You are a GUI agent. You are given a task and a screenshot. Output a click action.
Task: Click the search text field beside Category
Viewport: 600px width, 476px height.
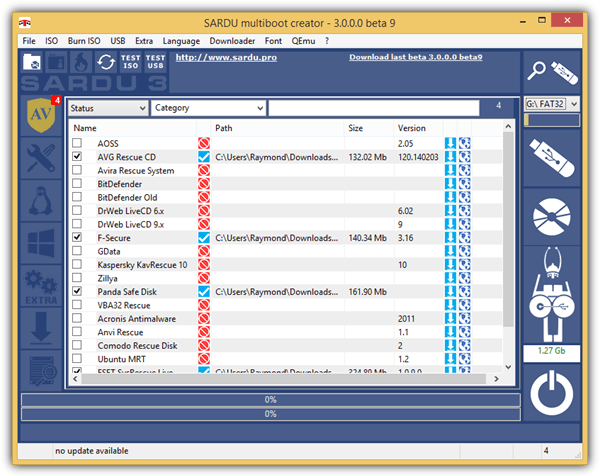tap(374, 108)
